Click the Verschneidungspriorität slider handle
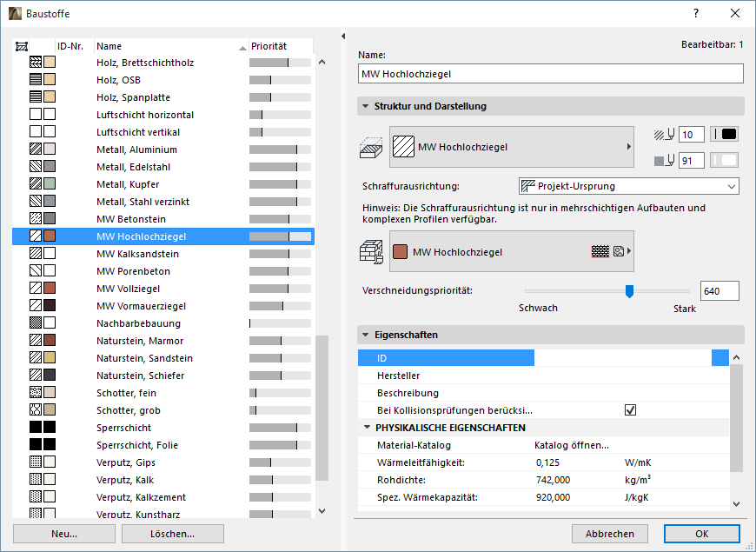 click(629, 291)
